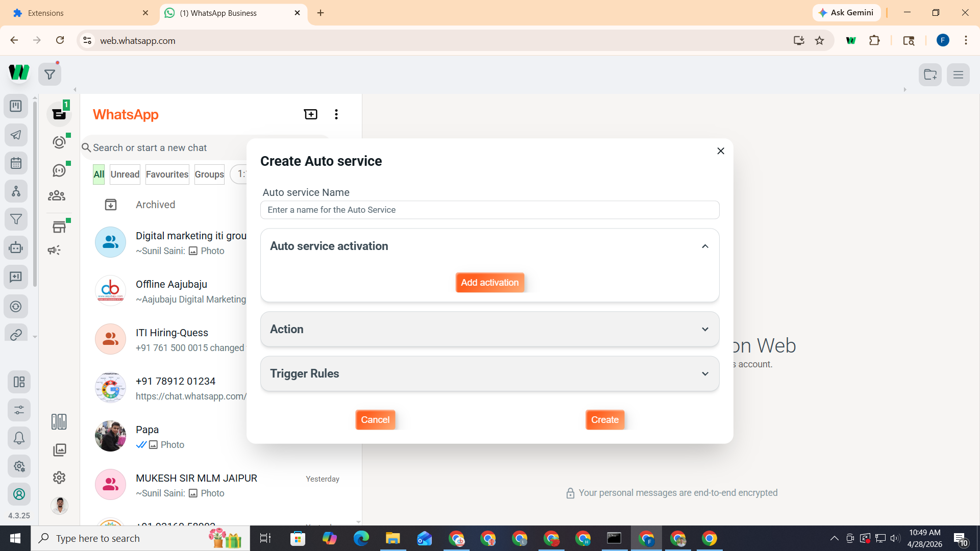Viewport: 980px width, 551px height.
Task: Open File Explorer from taskbar
Action: tap(393, 538)
